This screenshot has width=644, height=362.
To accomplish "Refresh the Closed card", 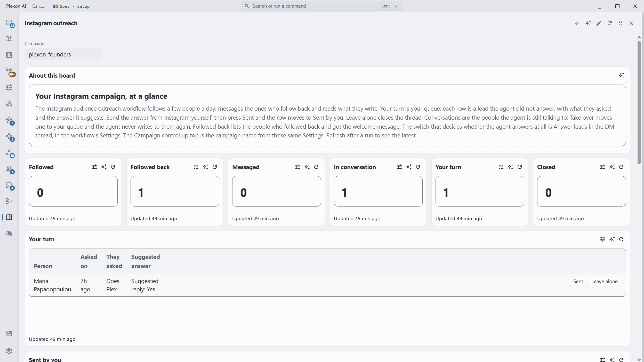I will (621, 167).
